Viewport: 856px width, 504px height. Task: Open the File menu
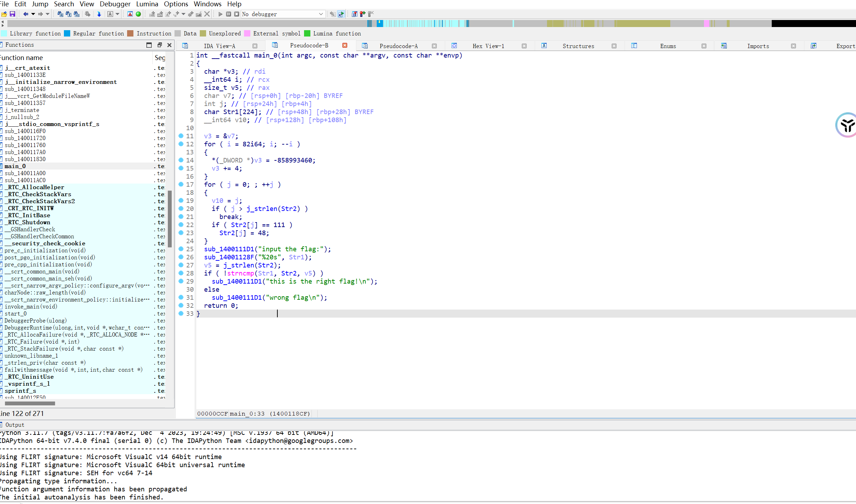pos(5,4)
